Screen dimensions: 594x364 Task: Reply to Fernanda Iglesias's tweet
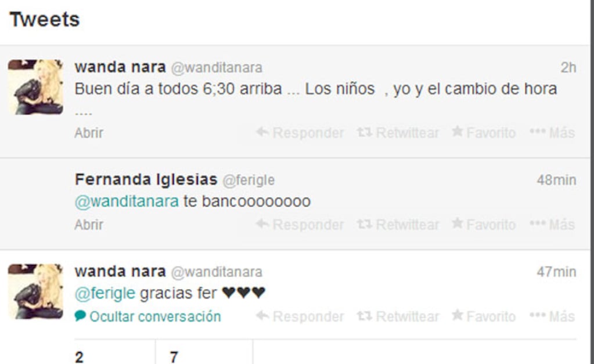pyautogui.click(x=300, y=225)
